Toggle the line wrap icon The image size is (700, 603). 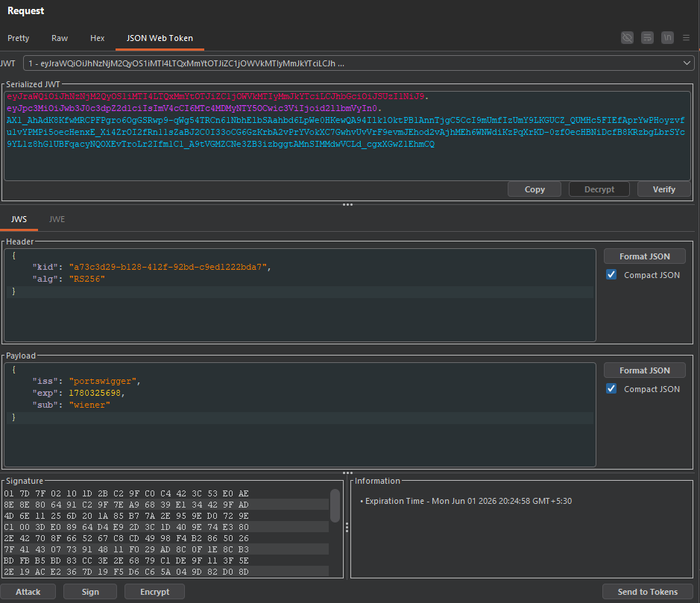point(647,37)
